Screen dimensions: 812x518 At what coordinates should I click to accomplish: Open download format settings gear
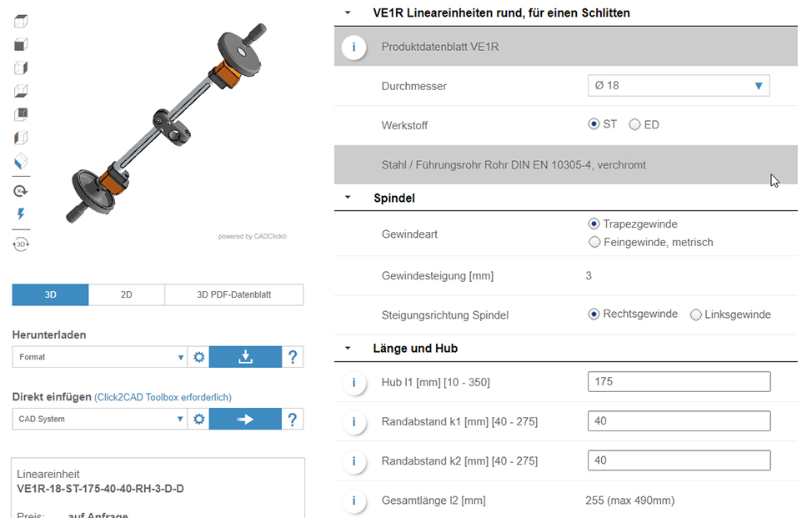[x=199, y=357]
